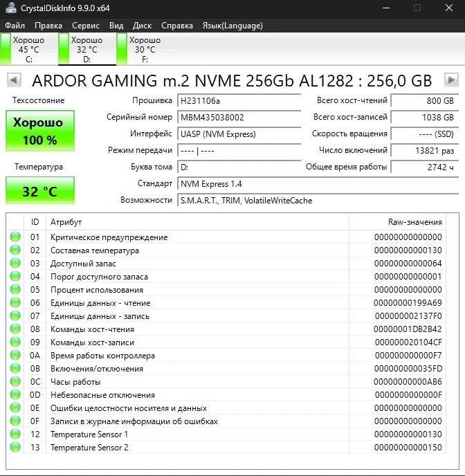Click total host reads value 800 GB
This screenshot has height=476, width=465.
click(425, 100)
